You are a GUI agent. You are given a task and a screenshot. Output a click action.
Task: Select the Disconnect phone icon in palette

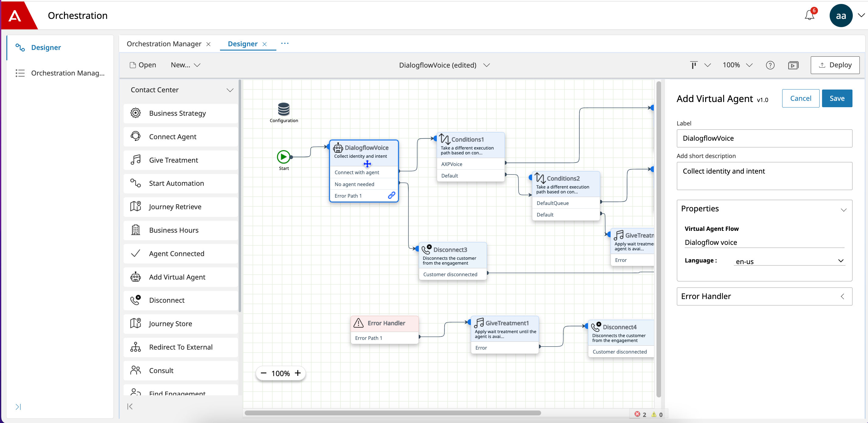click(x=135, y=300)
